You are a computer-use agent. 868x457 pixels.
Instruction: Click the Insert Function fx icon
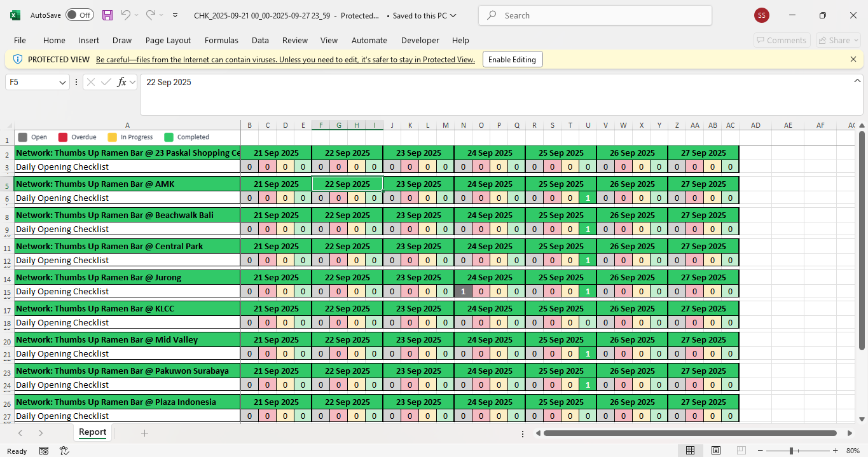122,82
